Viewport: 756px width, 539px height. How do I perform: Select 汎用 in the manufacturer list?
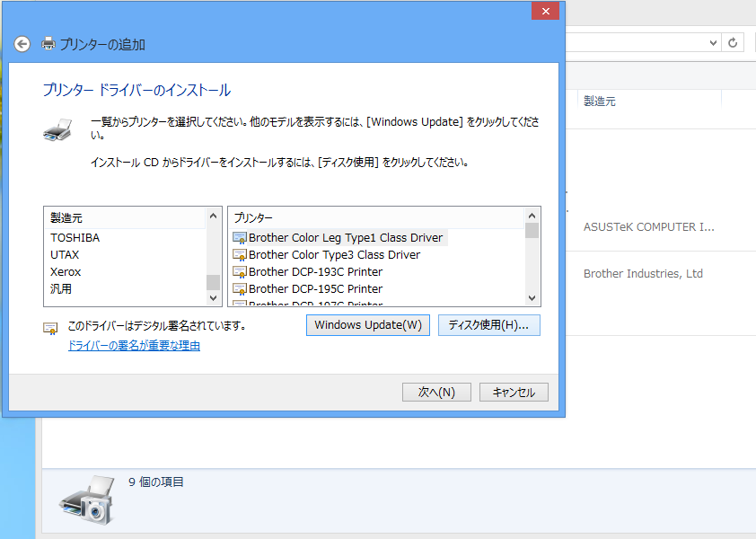[61, 289]
